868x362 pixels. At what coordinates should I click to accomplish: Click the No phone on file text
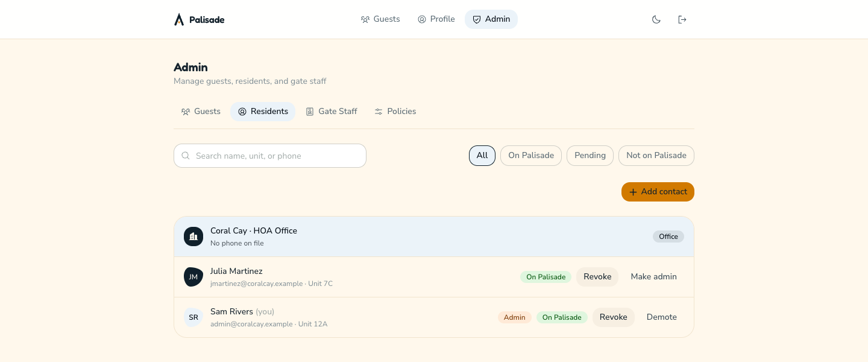[237, 243]
